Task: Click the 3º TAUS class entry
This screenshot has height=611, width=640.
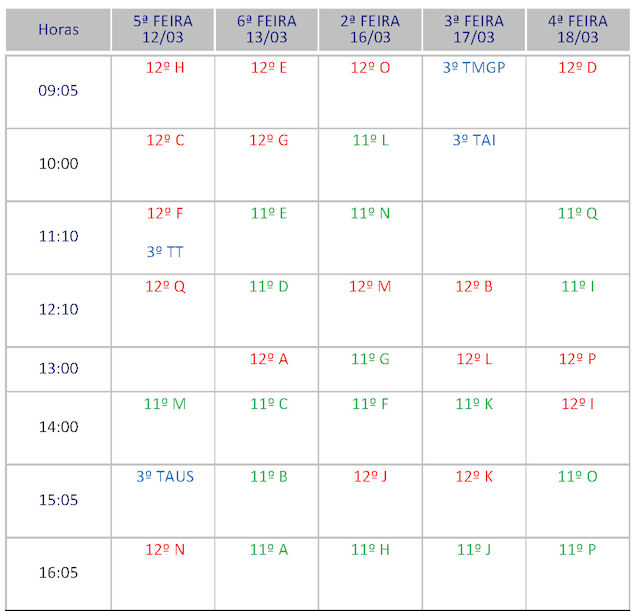Action: [x=165, y=477]
